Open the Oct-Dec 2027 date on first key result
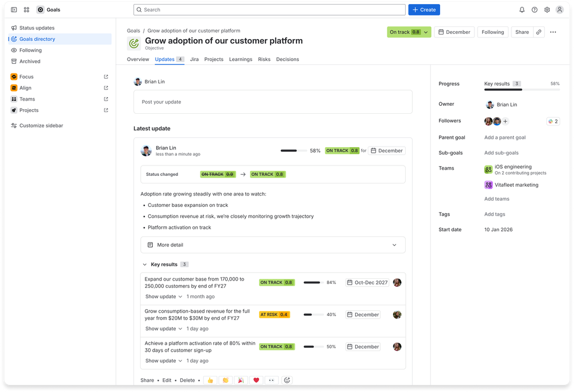The width and height of the screenshot is (574, 392). click(367, 282)
